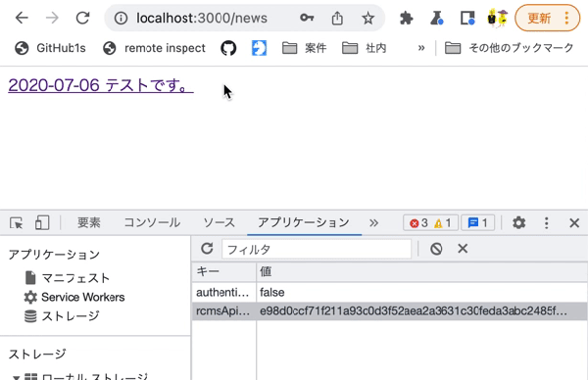Delete selected entry with X icon
Screen dimensions: 588x380
pos(463,249)
